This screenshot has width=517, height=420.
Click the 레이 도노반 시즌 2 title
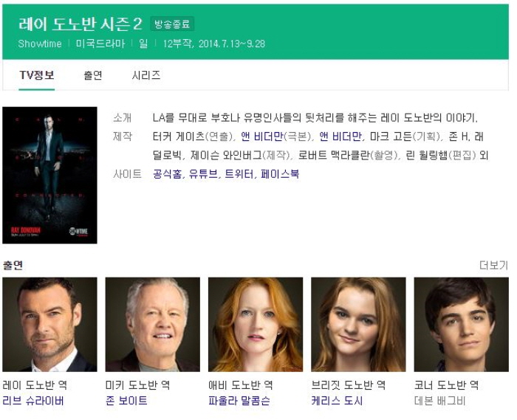[x=81, y=24]
